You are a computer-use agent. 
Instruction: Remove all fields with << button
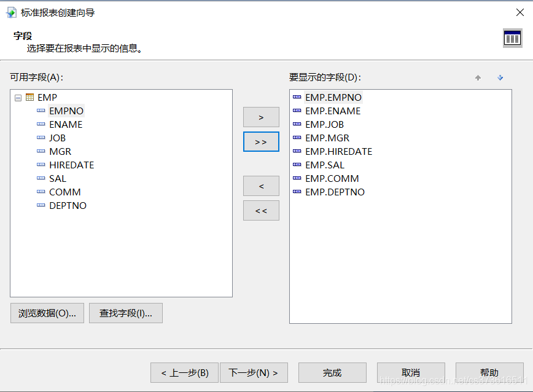tap(261, 211)
